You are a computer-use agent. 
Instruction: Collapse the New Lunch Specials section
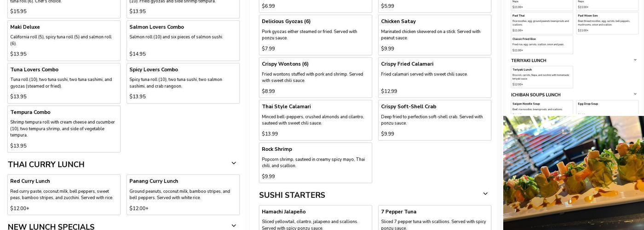(x=234, y=226)
